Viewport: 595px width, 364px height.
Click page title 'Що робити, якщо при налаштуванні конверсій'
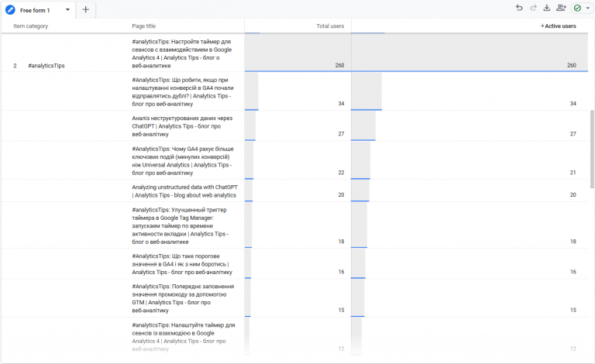pos(183,91)
